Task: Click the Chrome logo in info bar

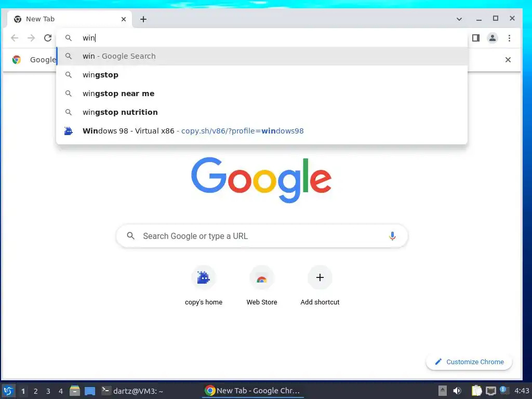Action: coord(16,60)
